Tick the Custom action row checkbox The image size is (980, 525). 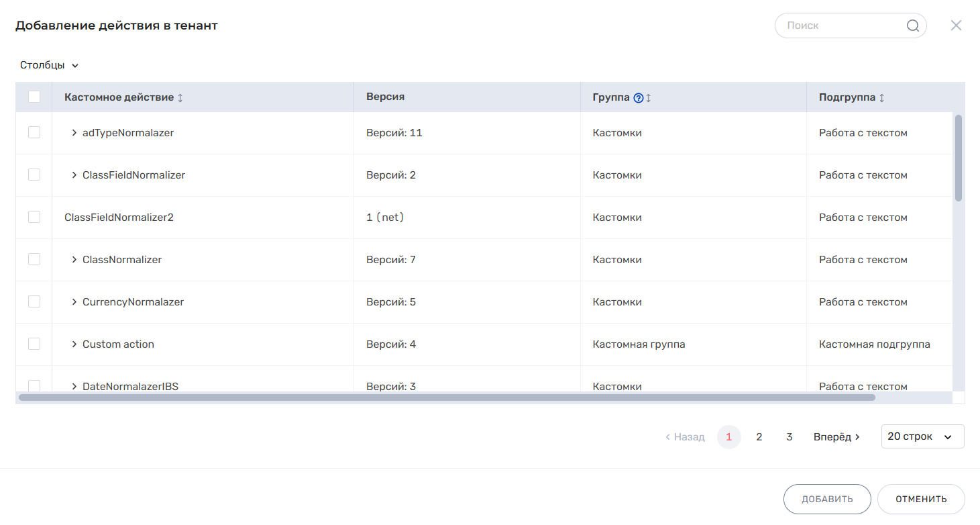34,344
